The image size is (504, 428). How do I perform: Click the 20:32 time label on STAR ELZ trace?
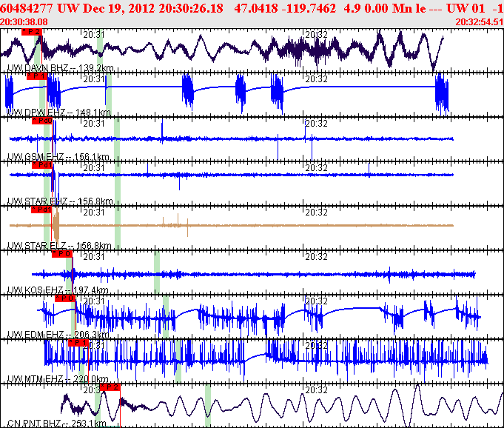(316, 212)
